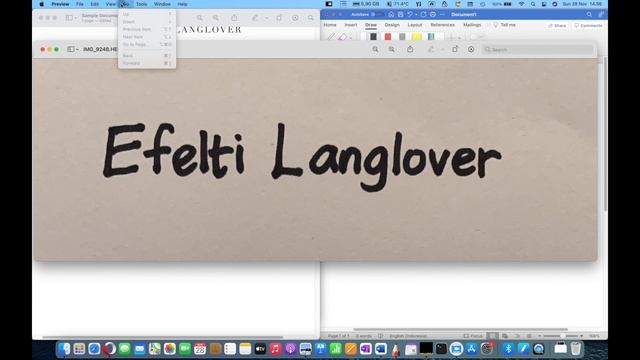This screenshot has width=640, height=360.
Task: Open the Tools menu in menu bar
Action: click(x=141, y=4)
